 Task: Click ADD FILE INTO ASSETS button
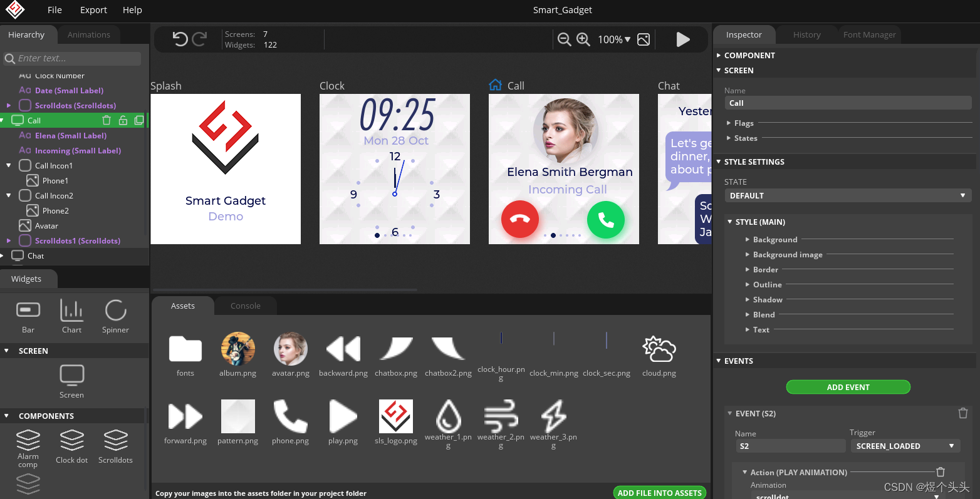point(659,493)
